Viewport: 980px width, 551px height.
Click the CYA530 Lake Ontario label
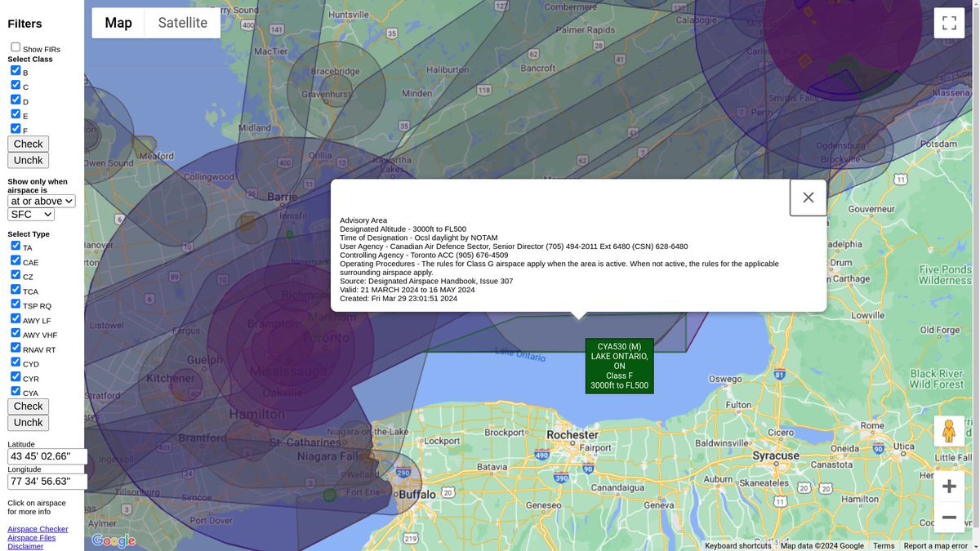[619, 366]
